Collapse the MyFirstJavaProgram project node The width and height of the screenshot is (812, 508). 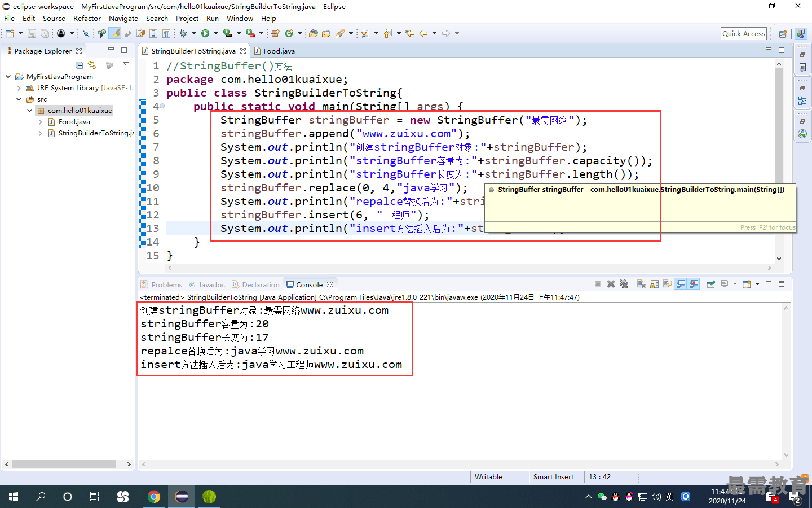pos(8,76)
